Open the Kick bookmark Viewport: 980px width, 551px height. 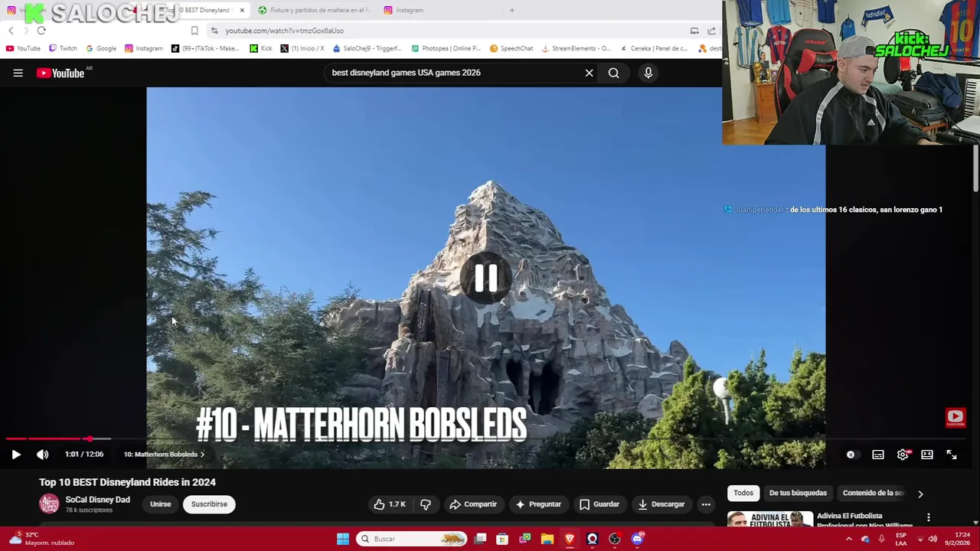point(261,48)
